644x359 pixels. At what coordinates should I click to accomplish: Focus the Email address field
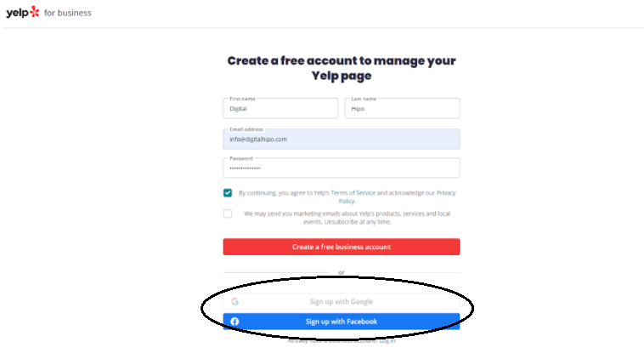[x=341, y=140]
